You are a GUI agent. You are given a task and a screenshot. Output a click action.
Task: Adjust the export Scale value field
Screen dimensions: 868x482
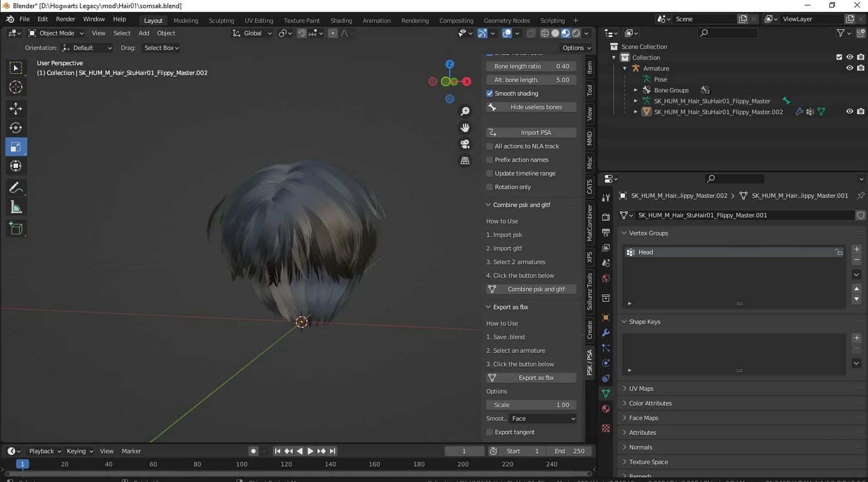point(531,405)
